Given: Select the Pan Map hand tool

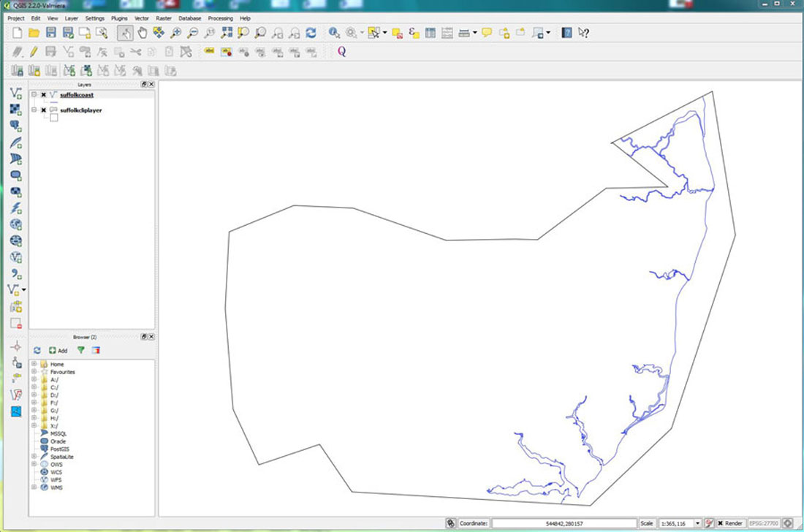Looking at the screenshot, I should click(x=142, y=33).
